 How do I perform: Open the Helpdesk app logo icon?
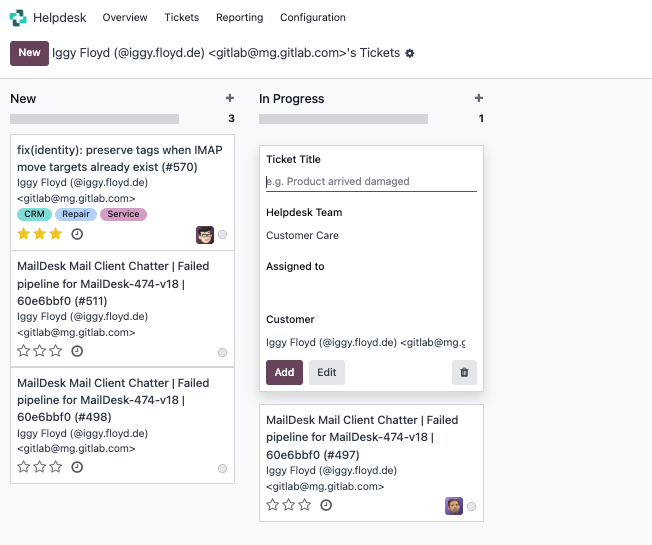(x=18, y=17)
